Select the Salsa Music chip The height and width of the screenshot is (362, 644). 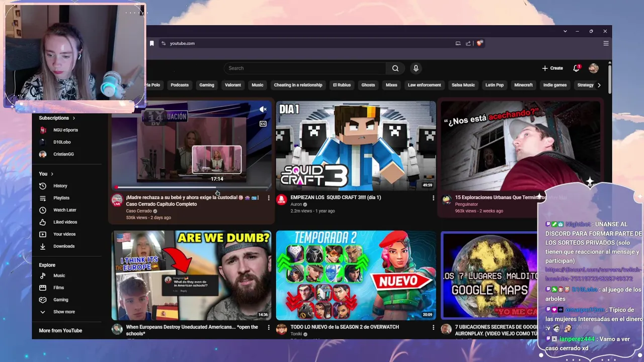click(463, 85)
